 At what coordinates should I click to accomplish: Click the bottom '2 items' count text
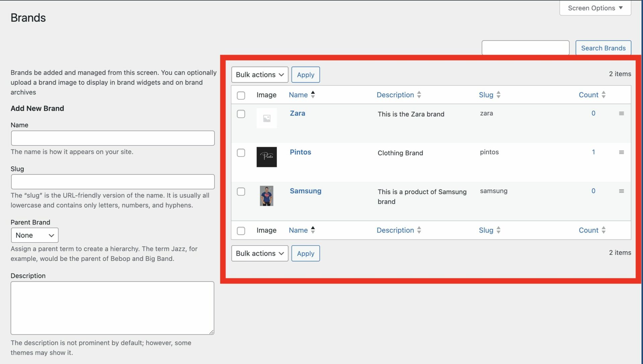pos(620,252)
